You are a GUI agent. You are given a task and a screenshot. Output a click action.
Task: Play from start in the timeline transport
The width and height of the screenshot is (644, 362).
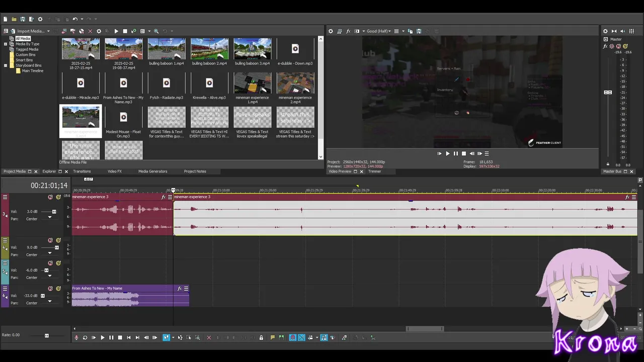(94, 337)
